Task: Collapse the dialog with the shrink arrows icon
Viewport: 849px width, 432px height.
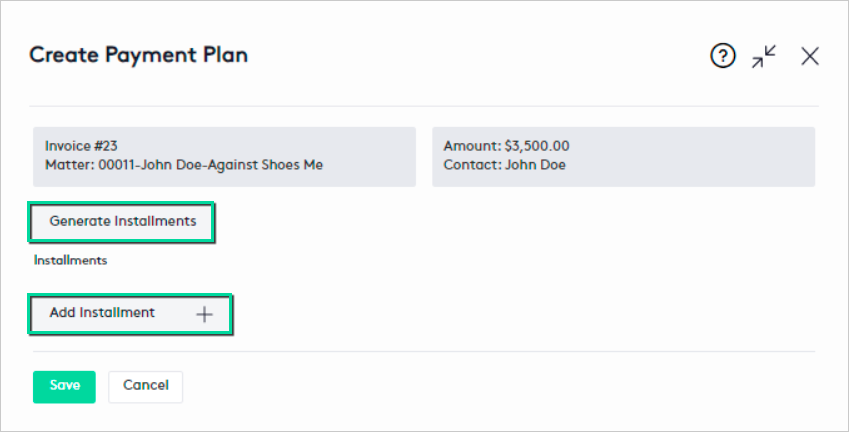Action: click(x=765, y=57)
